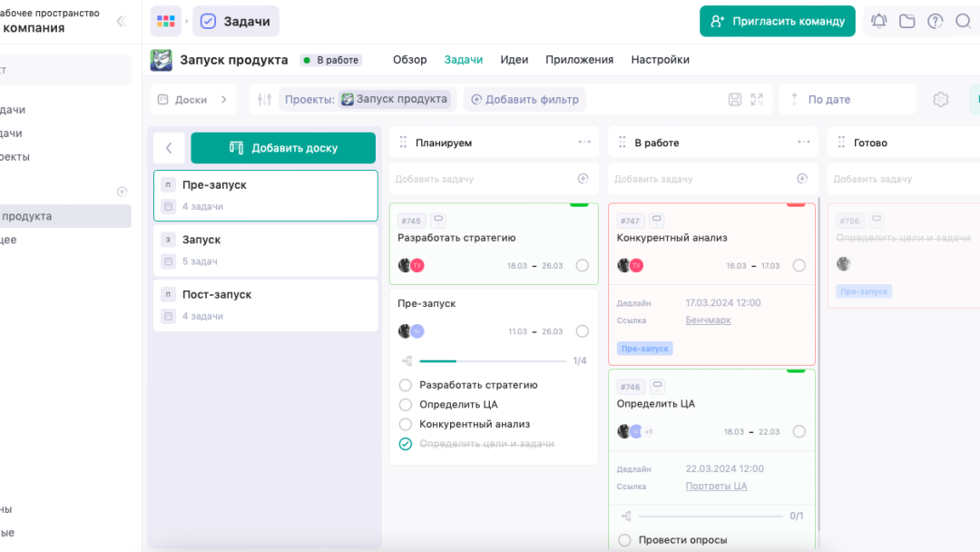980x552 pixels.
Task: Open the По дате sorting dropdown
Action: click(847, 100)
